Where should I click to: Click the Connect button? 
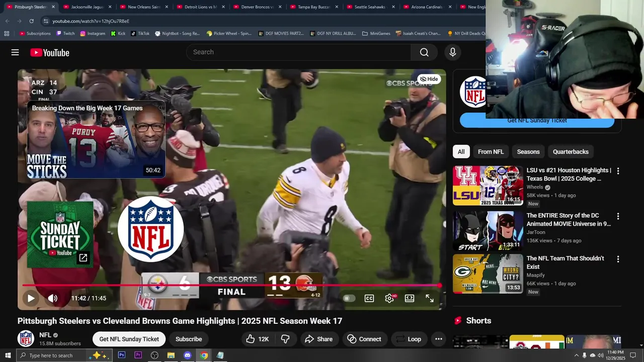coord(364,339)
